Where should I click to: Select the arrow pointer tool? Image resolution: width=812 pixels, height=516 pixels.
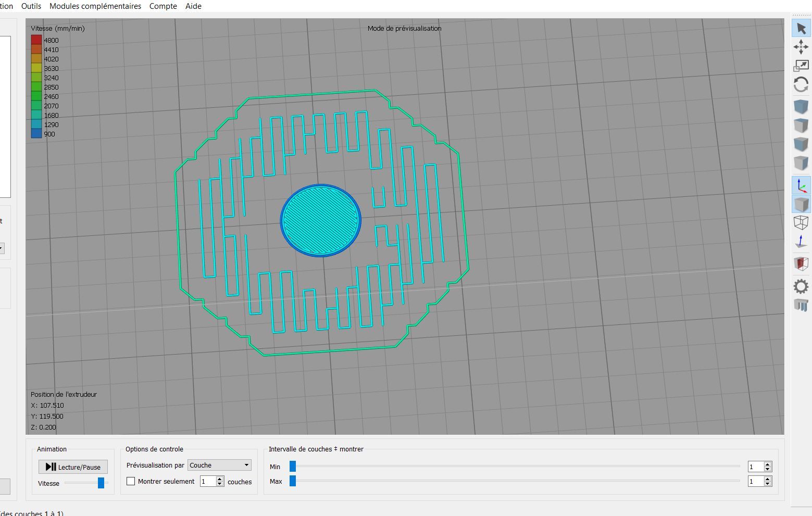pyautogui.click(x=801, y=29)
